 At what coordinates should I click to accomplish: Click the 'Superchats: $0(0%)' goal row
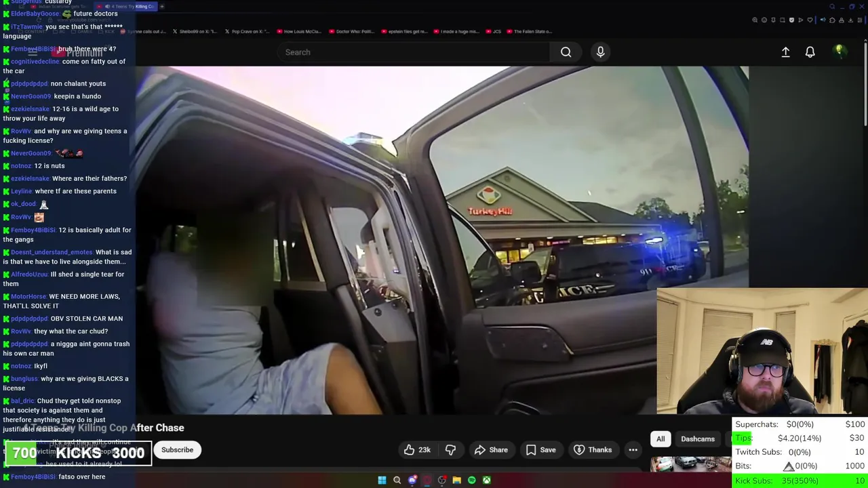tap(800, 424)
